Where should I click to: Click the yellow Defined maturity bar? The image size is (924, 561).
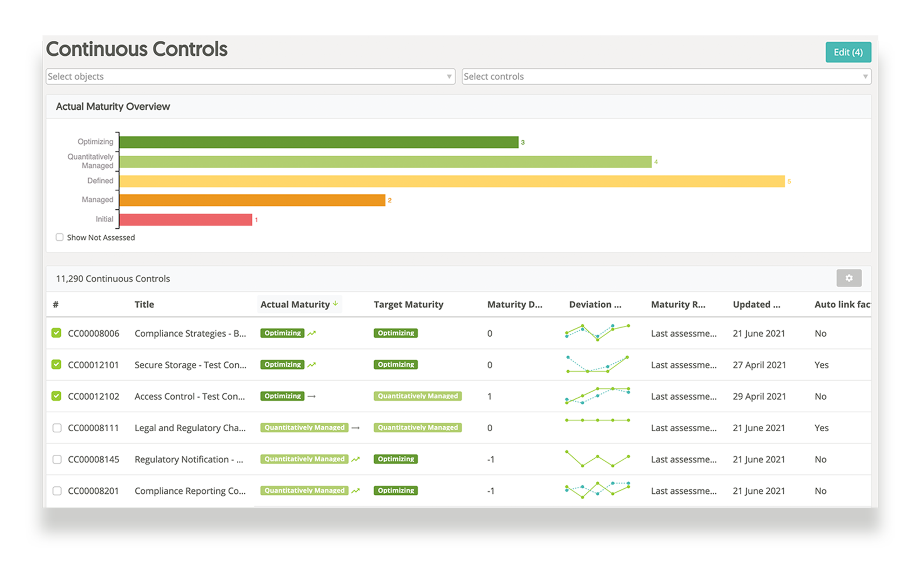[452, 181]
